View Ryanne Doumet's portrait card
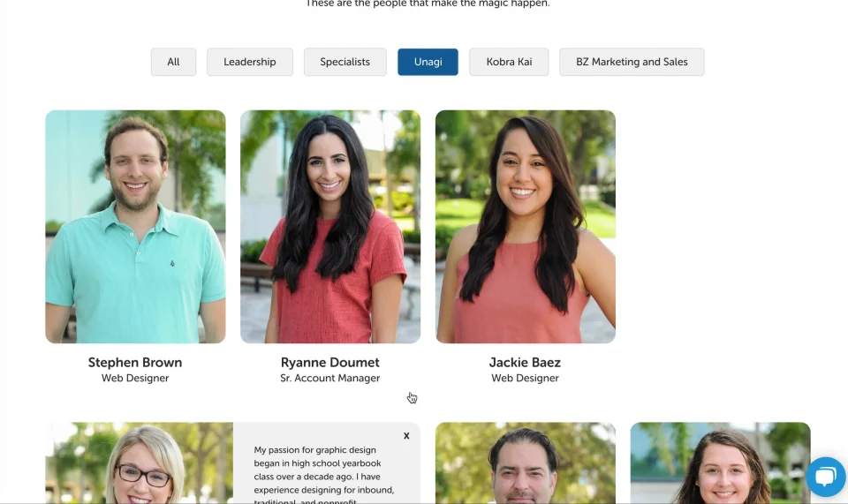 [x=330, y=226]
